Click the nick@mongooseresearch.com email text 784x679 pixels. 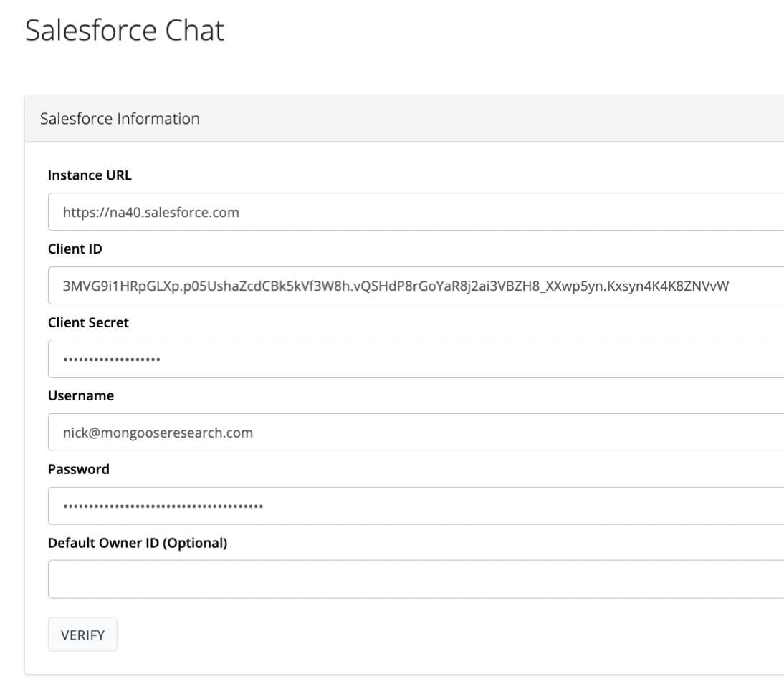point(158,432)
